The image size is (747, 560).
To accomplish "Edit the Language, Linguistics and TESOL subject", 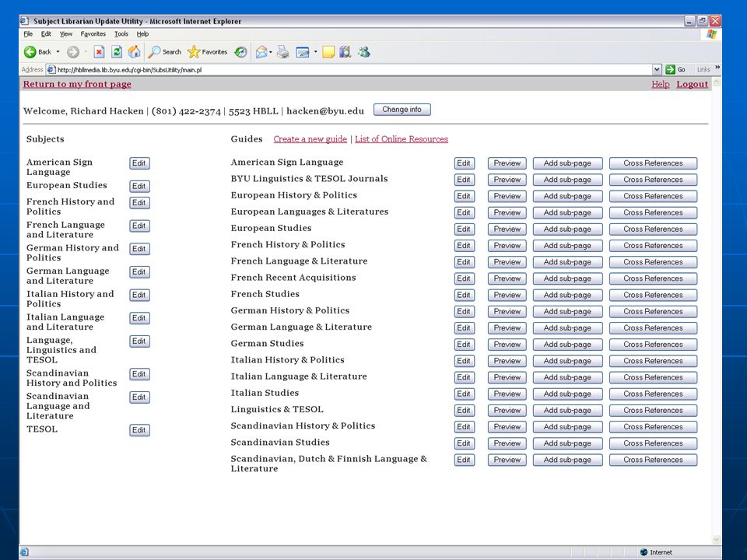I will [x=139, y=341].
